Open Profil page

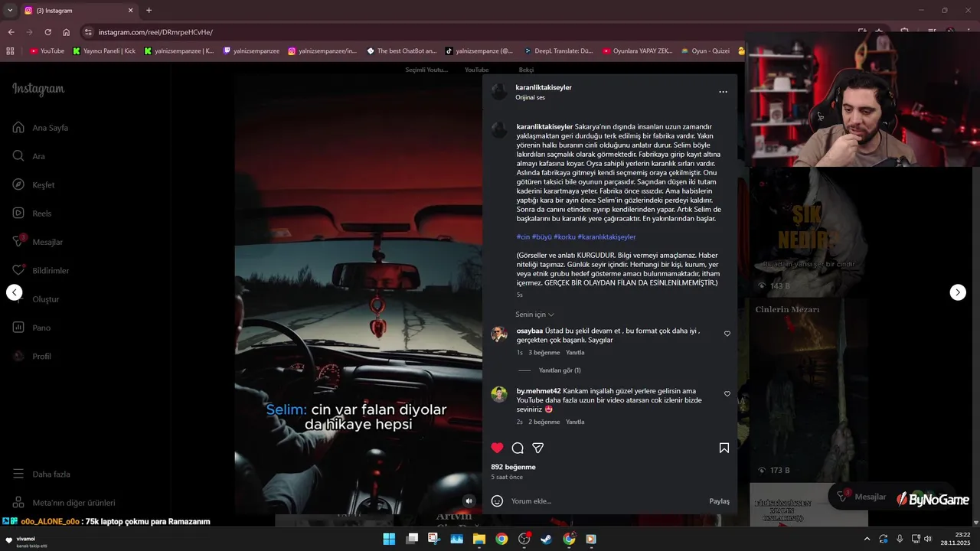point(32,357)
